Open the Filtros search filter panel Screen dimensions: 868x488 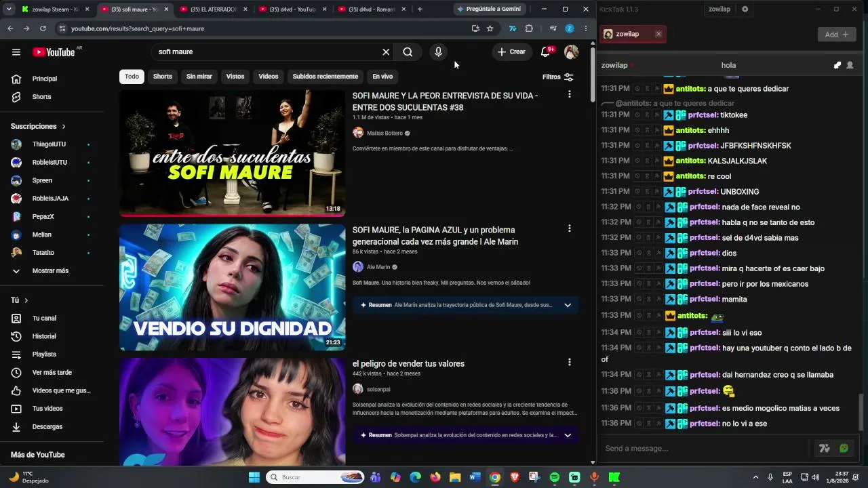click(558, 77)
